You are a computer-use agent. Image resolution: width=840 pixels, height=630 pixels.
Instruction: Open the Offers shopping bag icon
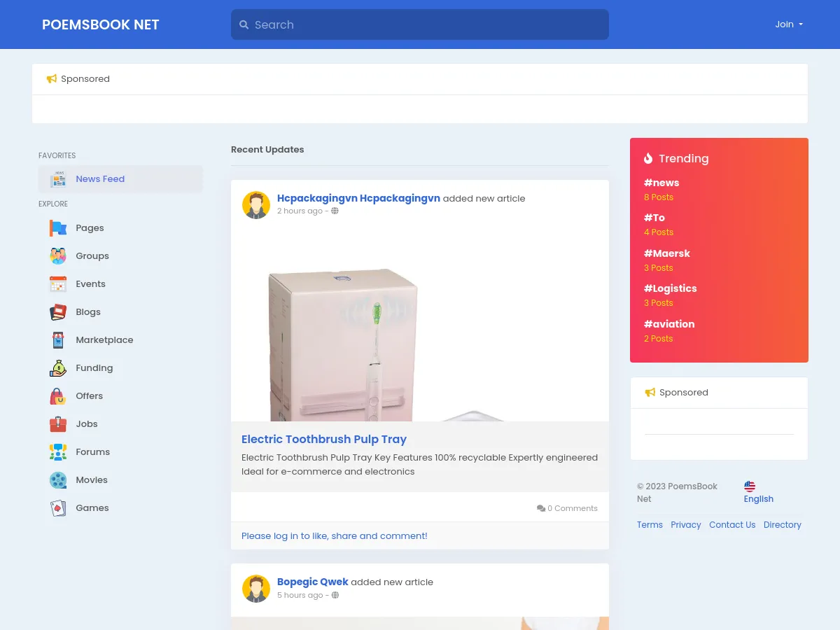[x=58, y=396]
